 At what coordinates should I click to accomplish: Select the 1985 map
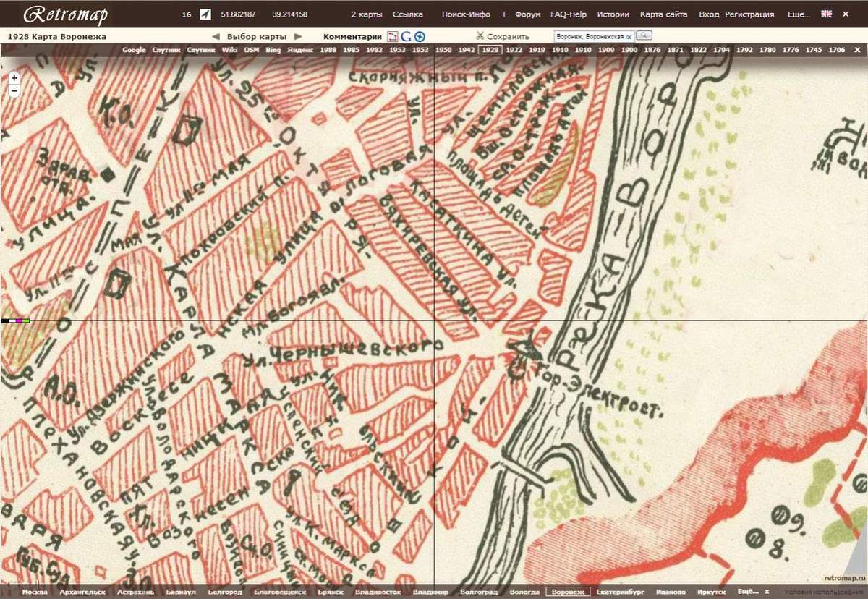click(x=351, y=50)
